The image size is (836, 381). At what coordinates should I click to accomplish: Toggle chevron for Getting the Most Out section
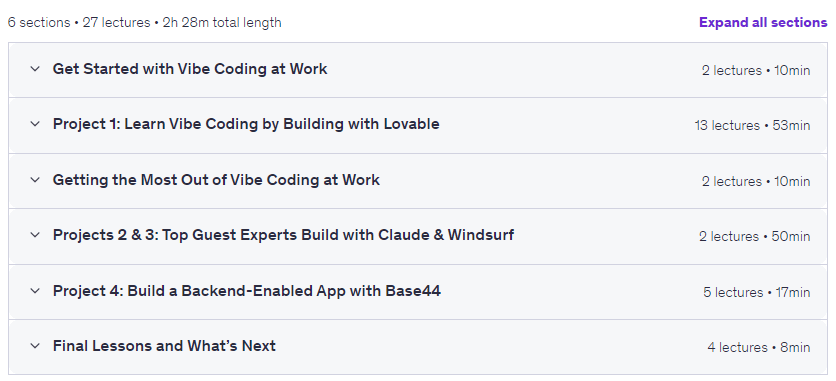click(35, 180)
